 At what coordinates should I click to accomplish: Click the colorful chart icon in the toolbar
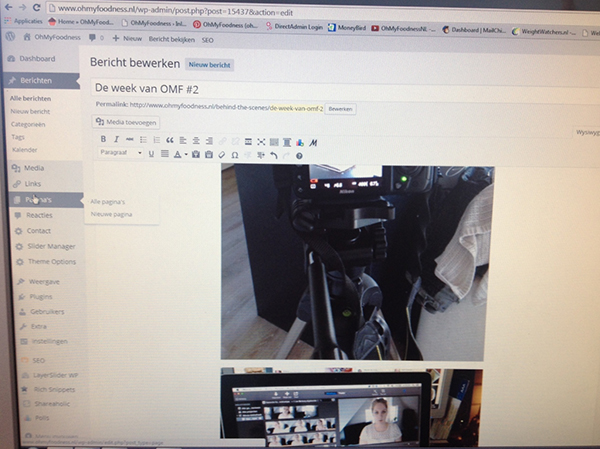click(x=300, y=143)
